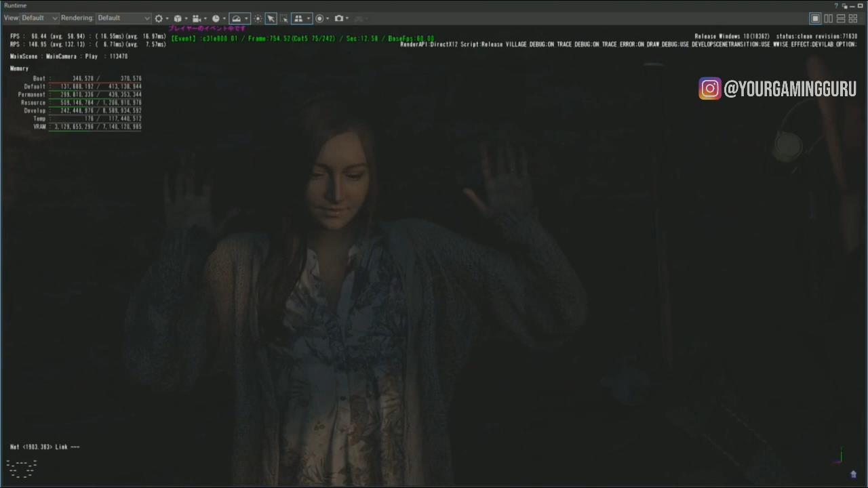Click the Default memory row
Screen dimensions: 868x488
pyautogui.click(x=83, y=87)
